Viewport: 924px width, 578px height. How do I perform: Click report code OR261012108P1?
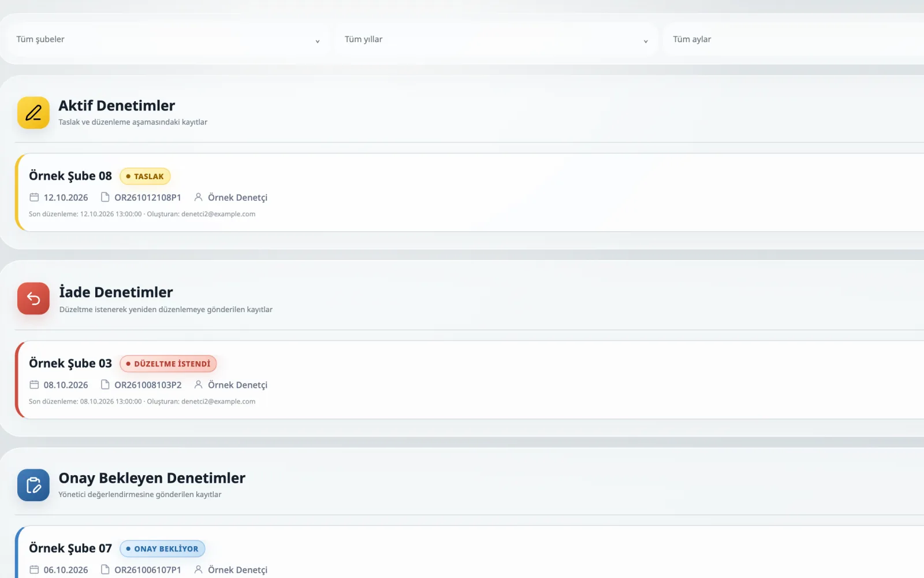click(x=148, y=198)
